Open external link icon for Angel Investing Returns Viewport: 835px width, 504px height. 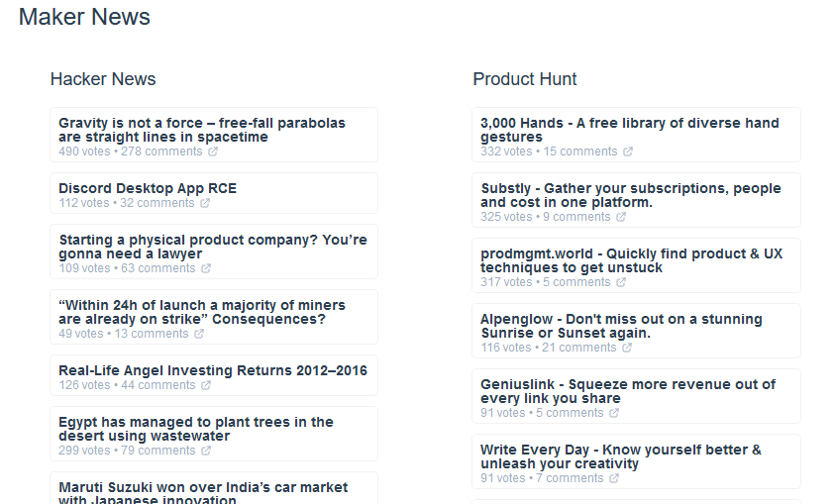(206, 385)
